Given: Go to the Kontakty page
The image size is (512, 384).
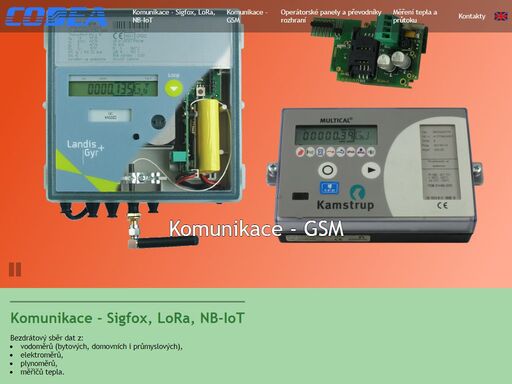Looking at the screenshot, I should point(472,16).
